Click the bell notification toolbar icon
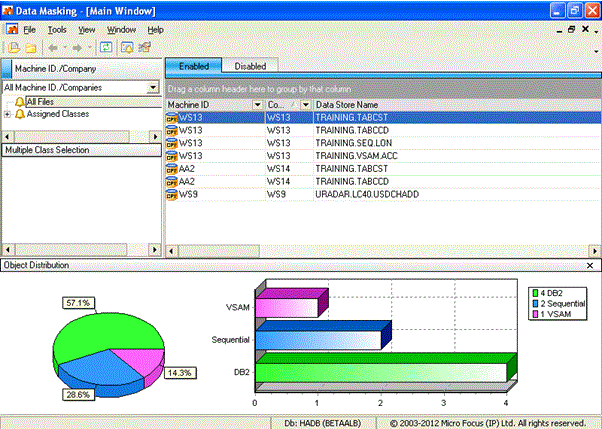This screenshot has height=429, width=602. coord(127,47)
